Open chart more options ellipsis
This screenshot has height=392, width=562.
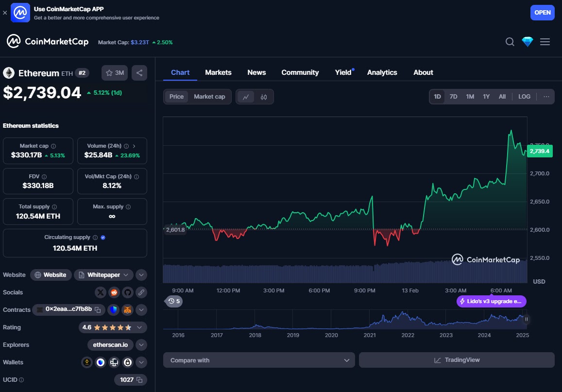[x=546, y=96]
